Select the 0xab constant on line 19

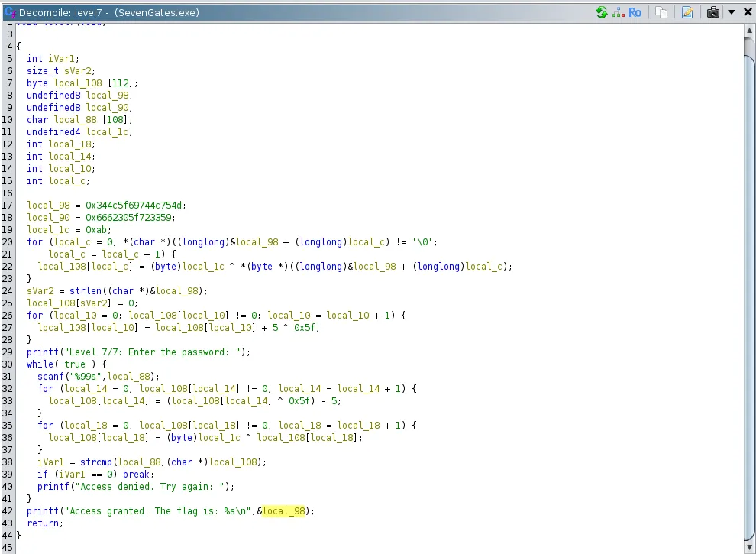coord(95,229)
